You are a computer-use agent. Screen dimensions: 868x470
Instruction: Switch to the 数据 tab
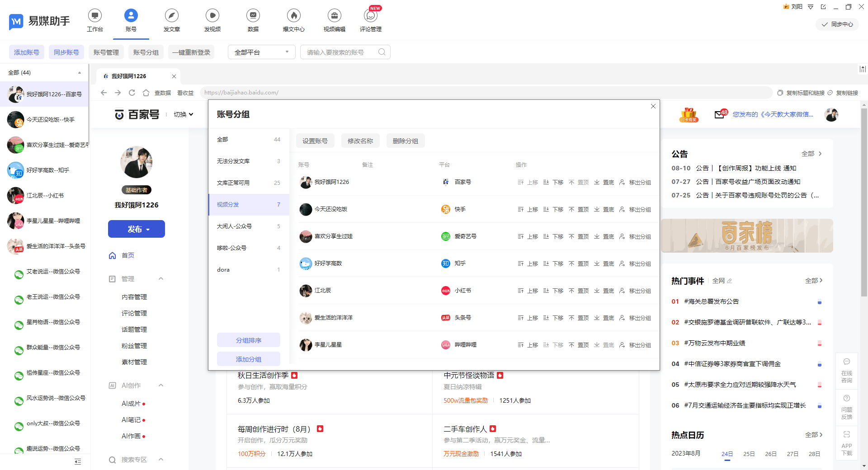pos(253,20)
